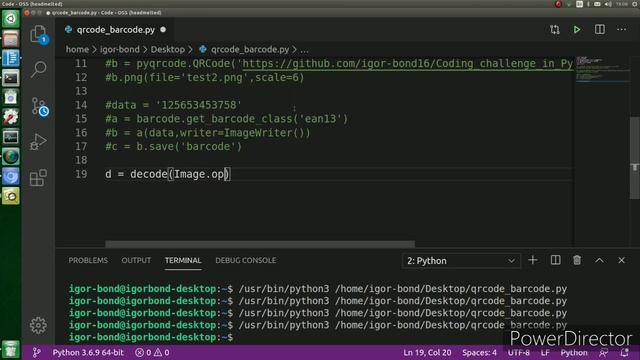Place cursor on line 19 decode statement

[167, 174]
